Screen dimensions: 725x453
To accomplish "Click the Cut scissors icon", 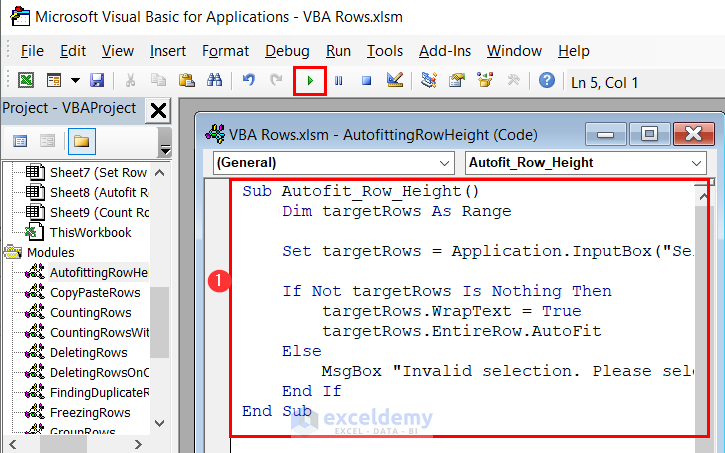I will 130,80.
